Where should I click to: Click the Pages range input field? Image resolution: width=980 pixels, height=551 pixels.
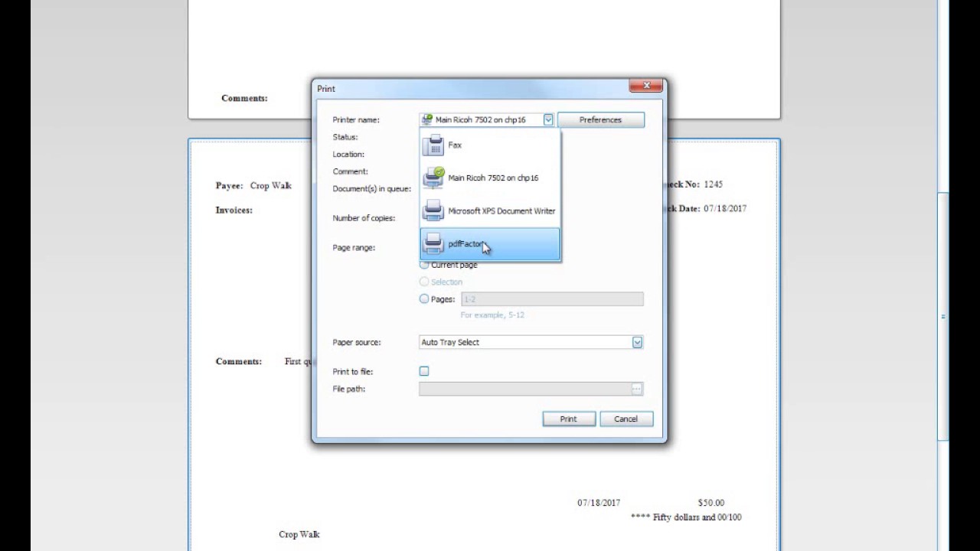[551, 298]
